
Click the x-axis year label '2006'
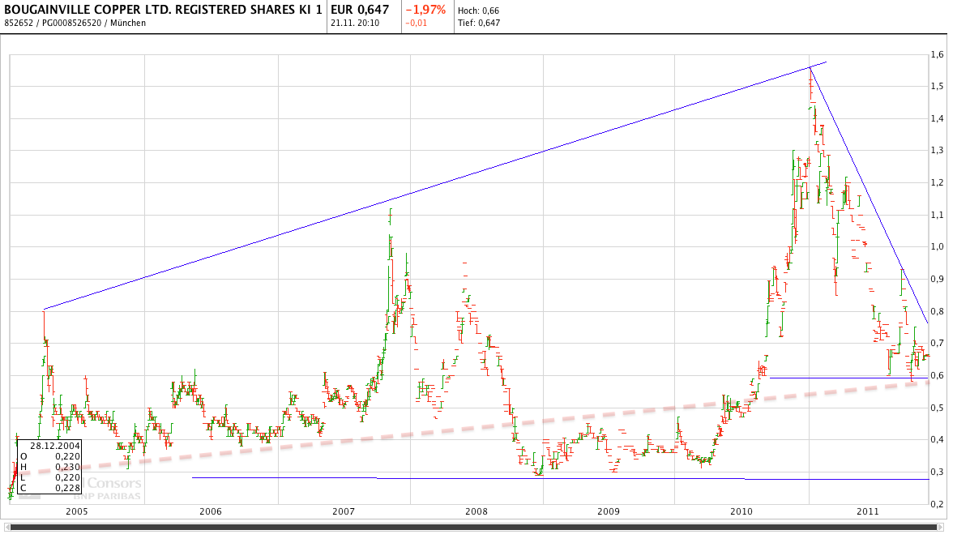tap(211, 511)
